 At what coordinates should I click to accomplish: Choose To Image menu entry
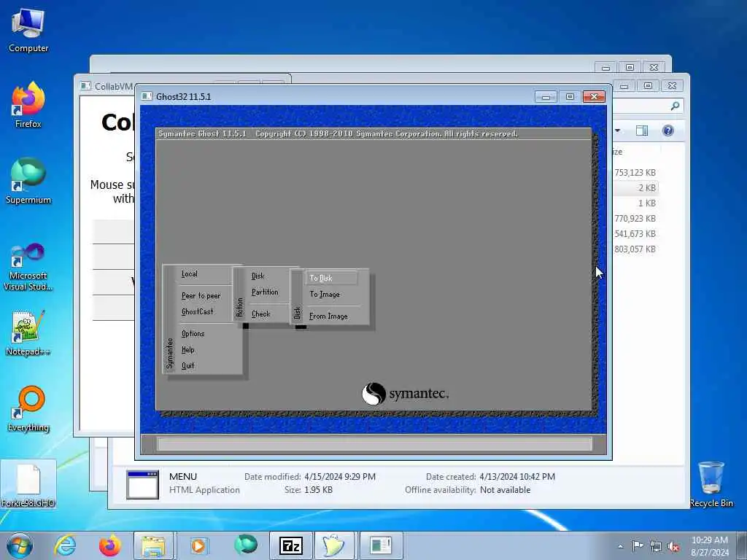point(325,295)
